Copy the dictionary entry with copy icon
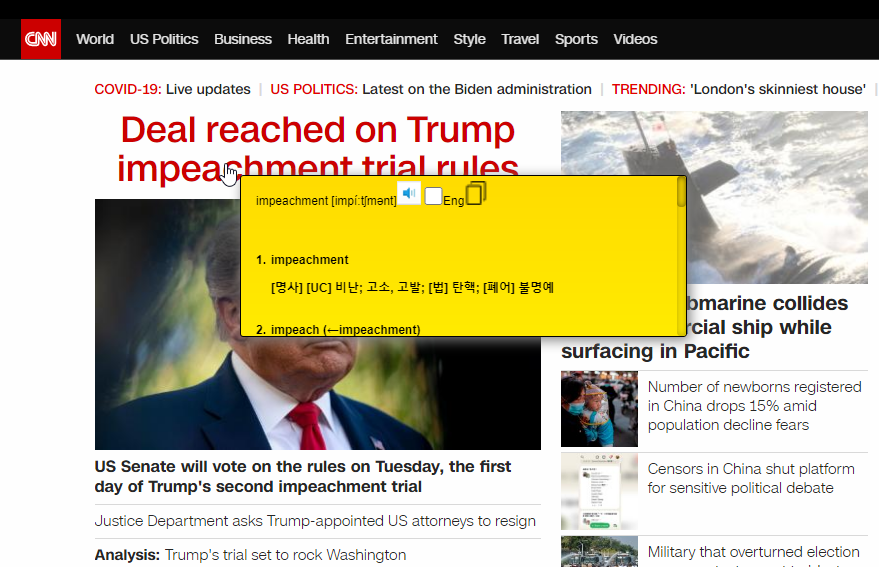The height and width of the screenshot is (567, 879). tap(476, 193)
